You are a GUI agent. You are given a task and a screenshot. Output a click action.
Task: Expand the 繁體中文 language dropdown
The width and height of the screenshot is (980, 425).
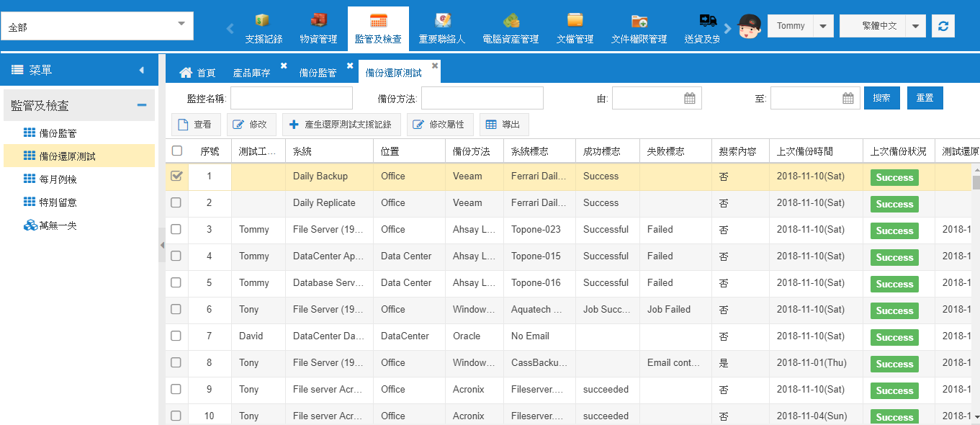914,26
